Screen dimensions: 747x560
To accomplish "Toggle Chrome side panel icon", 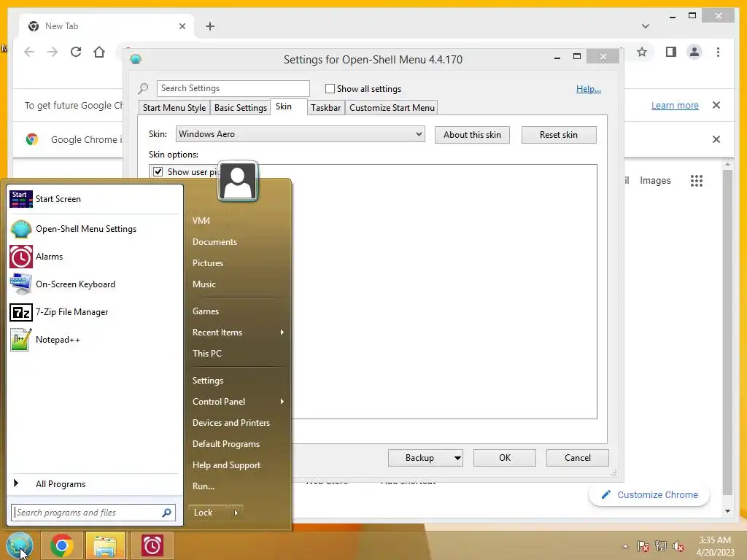I will 671,52.
